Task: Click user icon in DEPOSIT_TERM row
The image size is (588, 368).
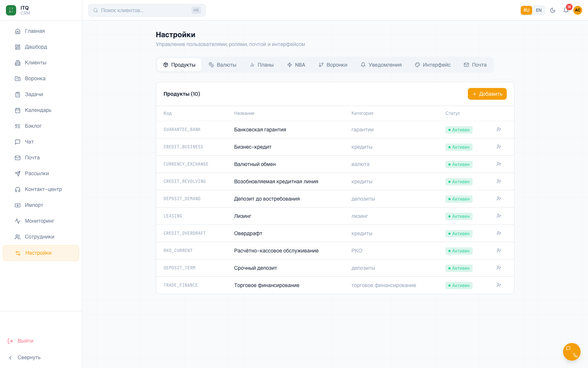Action: 499,268
